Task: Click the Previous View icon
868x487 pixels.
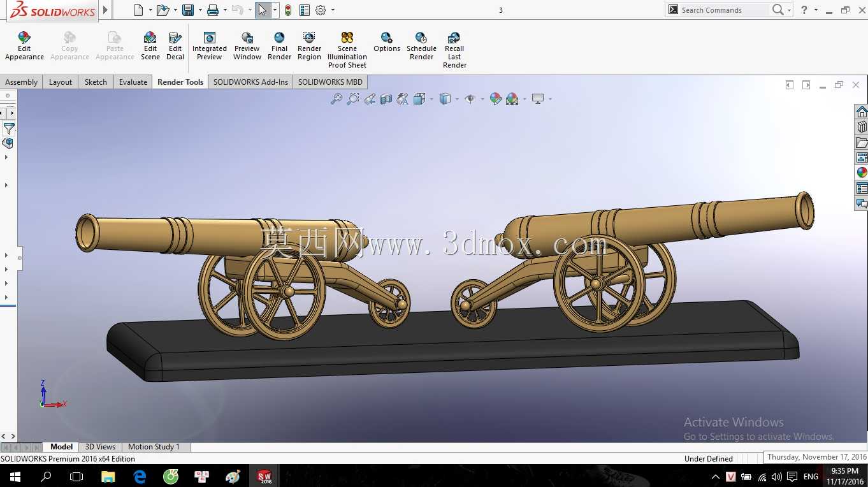Action: (x=370, y=99)
